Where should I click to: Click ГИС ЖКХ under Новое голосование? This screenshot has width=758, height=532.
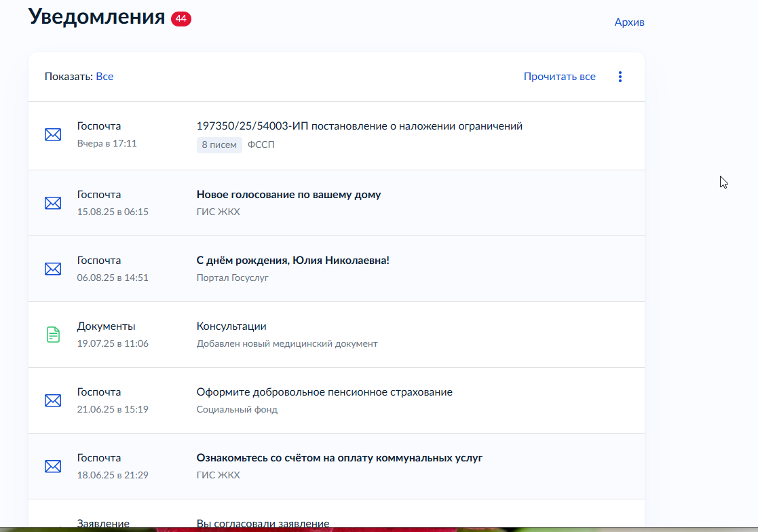pos(218,212)
